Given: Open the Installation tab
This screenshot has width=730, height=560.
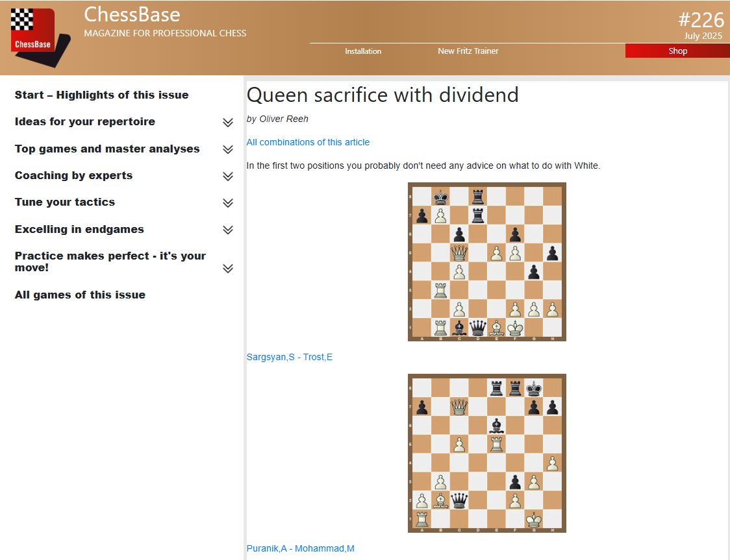Looking at the screenshot, I should pos(363,51).
